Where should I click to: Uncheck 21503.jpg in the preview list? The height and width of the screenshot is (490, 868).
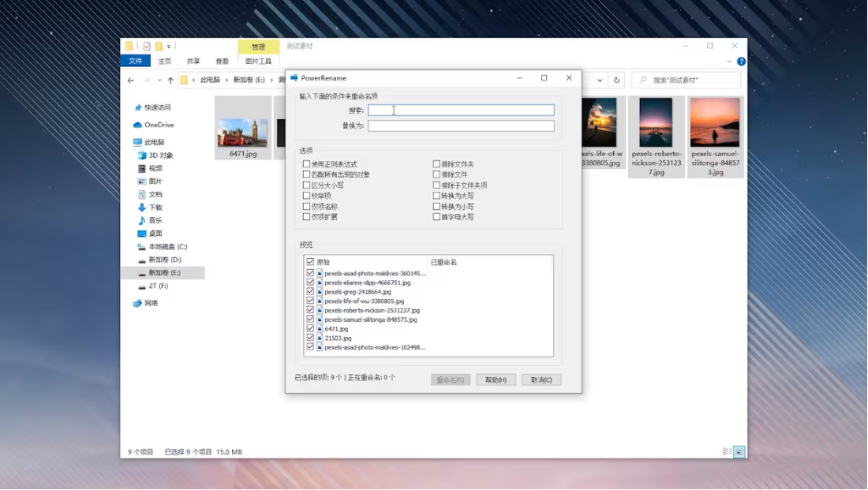click(x=310, y=338)
